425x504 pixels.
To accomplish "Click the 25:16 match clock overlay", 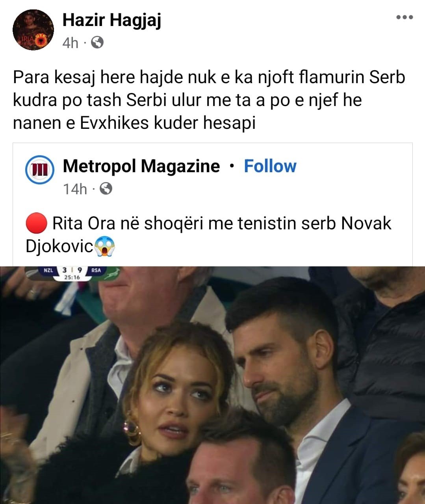I will 72,277.
